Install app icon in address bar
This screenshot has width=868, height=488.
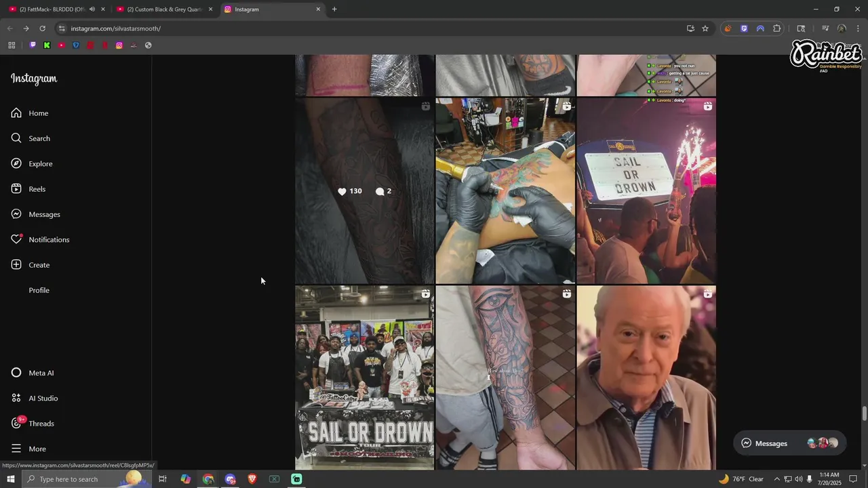tap(690, 28)
